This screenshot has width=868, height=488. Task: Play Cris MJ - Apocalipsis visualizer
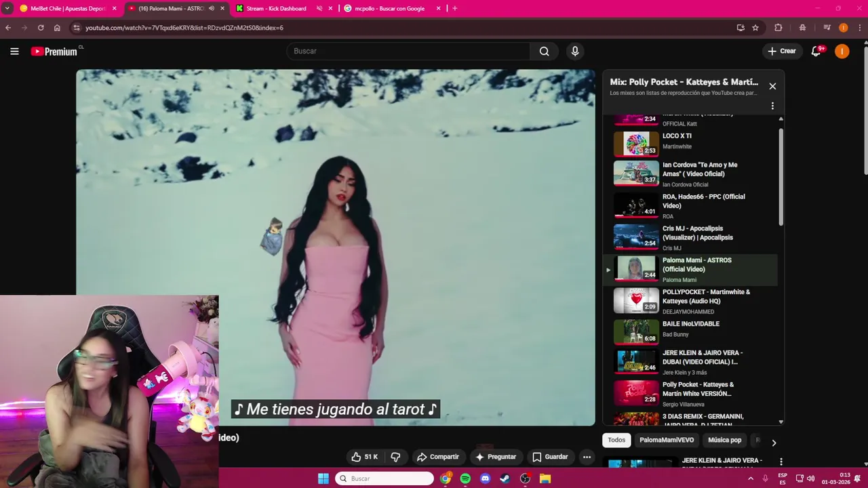[692, 237]
